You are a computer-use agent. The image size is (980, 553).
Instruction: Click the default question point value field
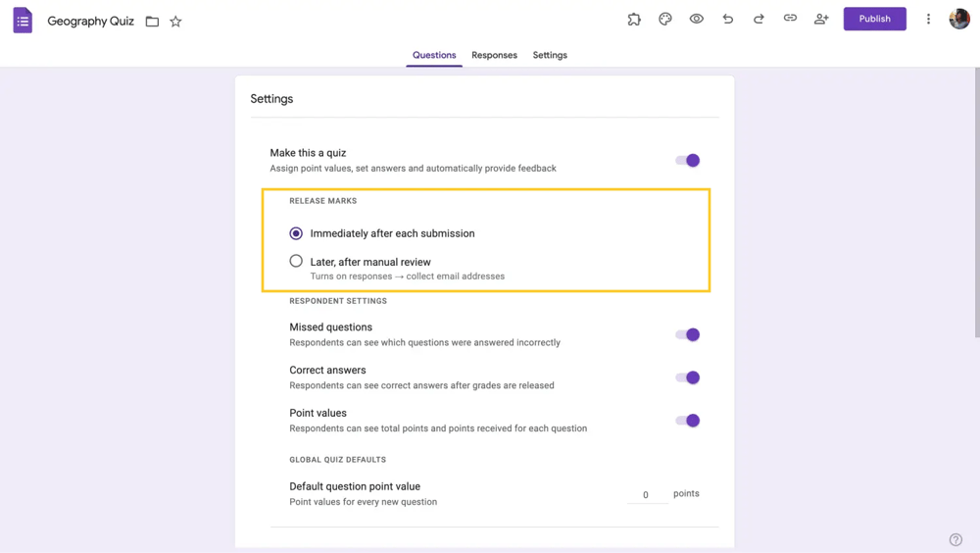tap(646, 494)
